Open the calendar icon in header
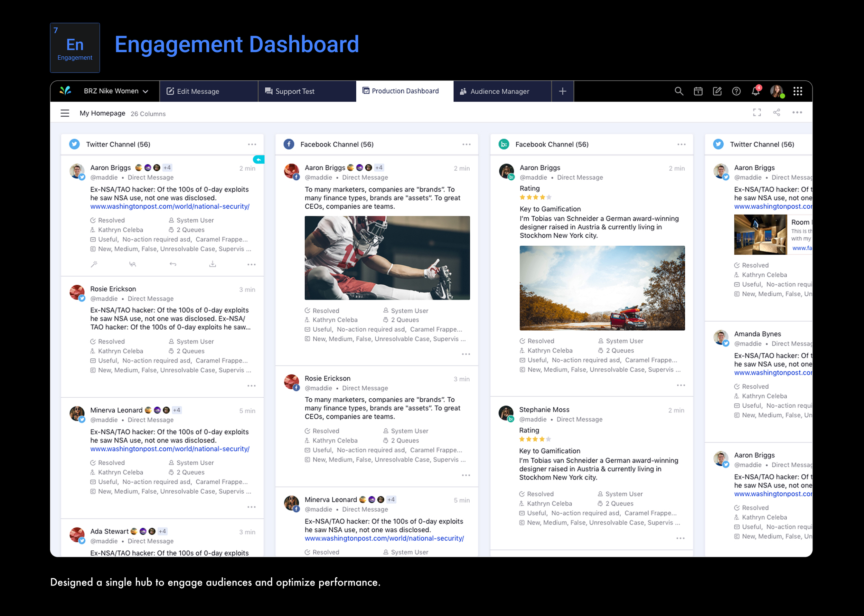The image size is (864, 616). point(698,92)
